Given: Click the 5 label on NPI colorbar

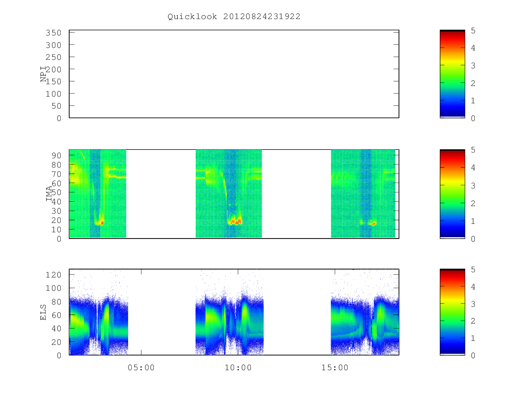Looking at the screenshot, I should 473,31.
